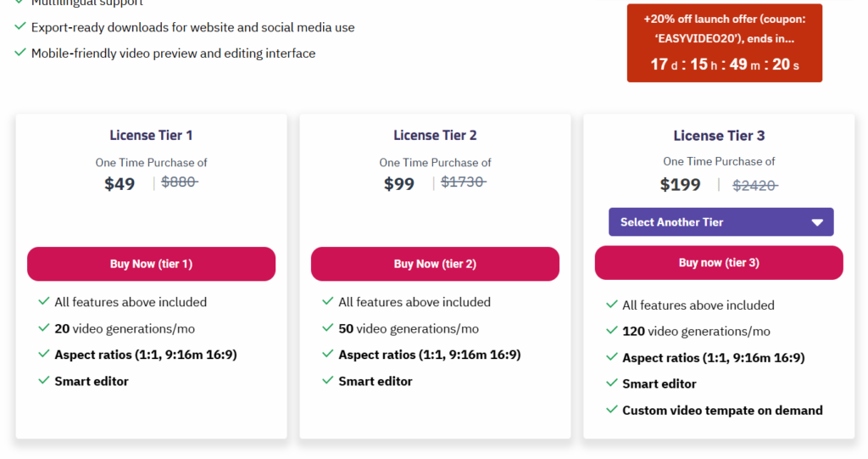Click the License Tier 1 heading
The height and width of the screenshot is (459, 868).
(x=151, y=135)
